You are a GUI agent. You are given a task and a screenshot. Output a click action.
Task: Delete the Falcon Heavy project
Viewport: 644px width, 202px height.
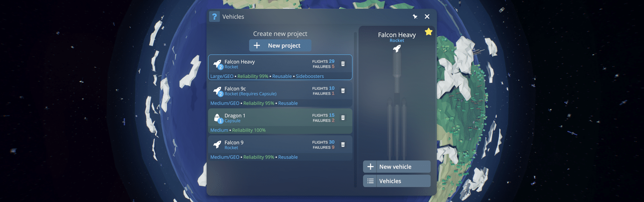click(343, 64)
